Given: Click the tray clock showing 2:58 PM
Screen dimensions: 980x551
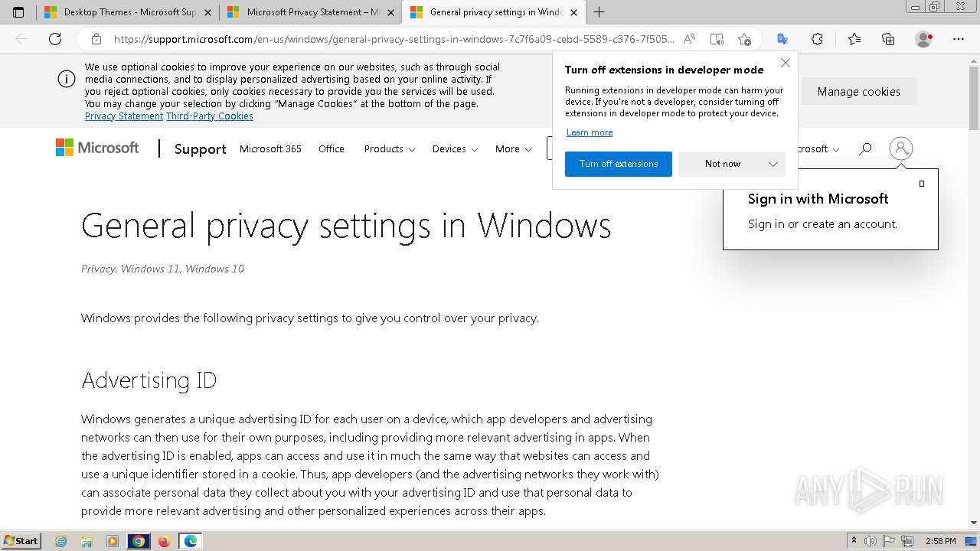Looking at the screenshot, I should point(941,541).
